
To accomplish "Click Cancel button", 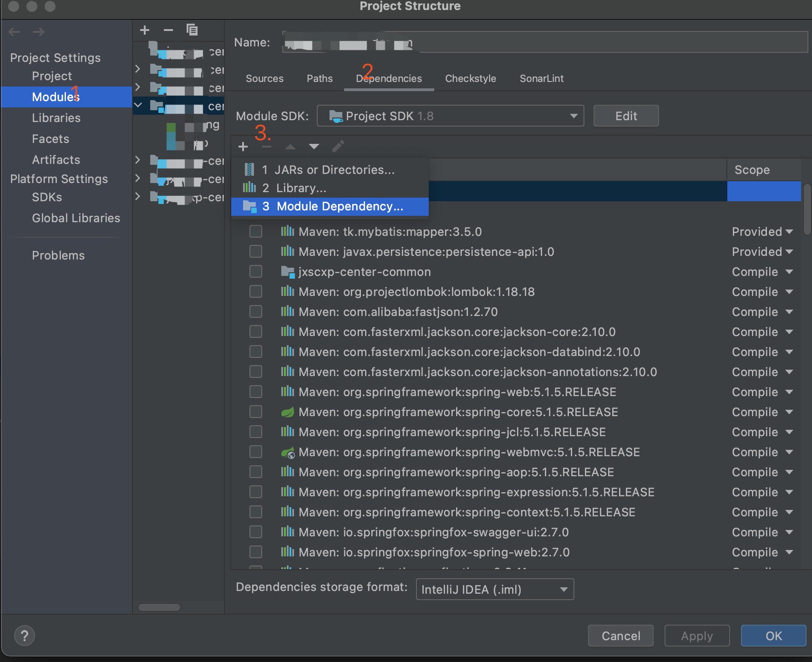I will (620, 636).
